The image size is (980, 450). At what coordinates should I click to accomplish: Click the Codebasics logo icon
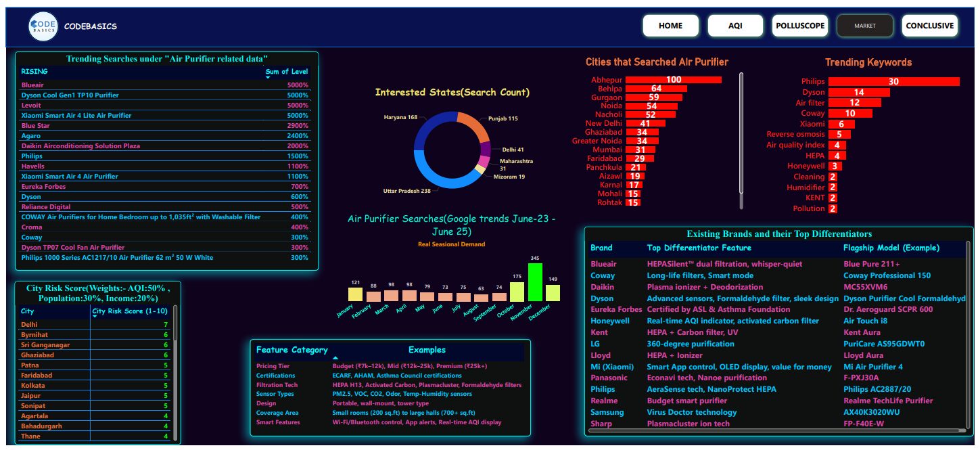(x=43, y=26)
